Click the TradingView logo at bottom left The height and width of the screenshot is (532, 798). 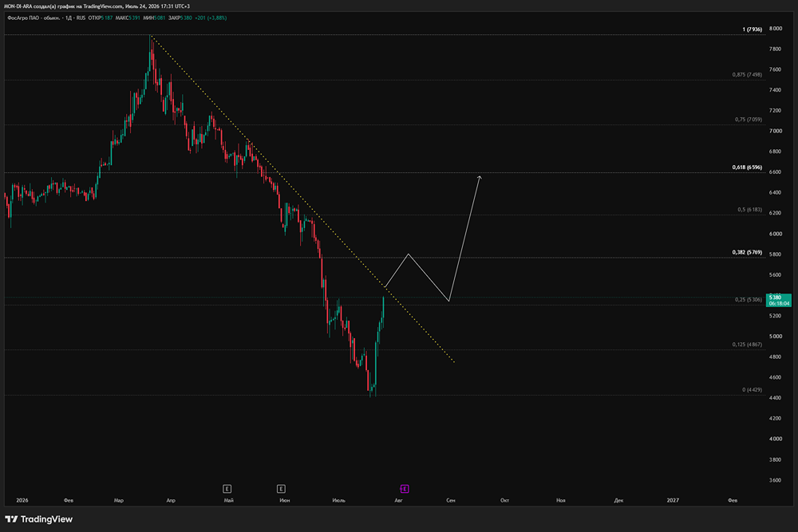coord(38,519)
